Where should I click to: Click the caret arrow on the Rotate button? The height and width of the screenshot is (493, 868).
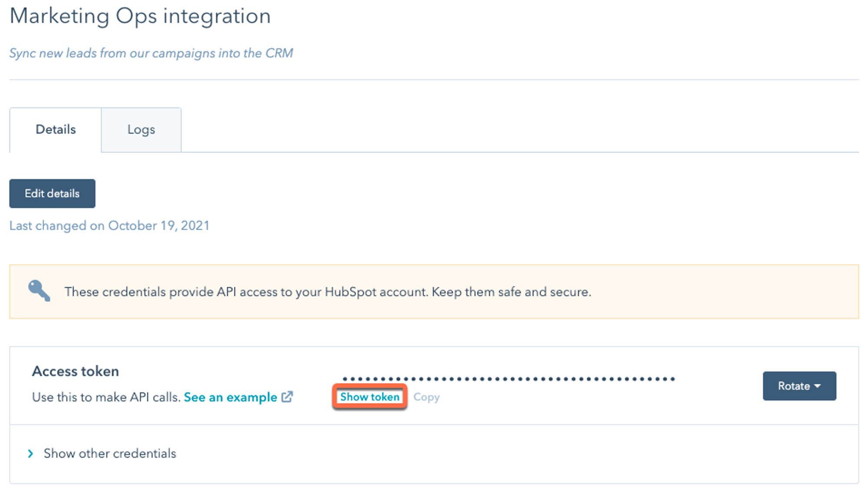818,386
